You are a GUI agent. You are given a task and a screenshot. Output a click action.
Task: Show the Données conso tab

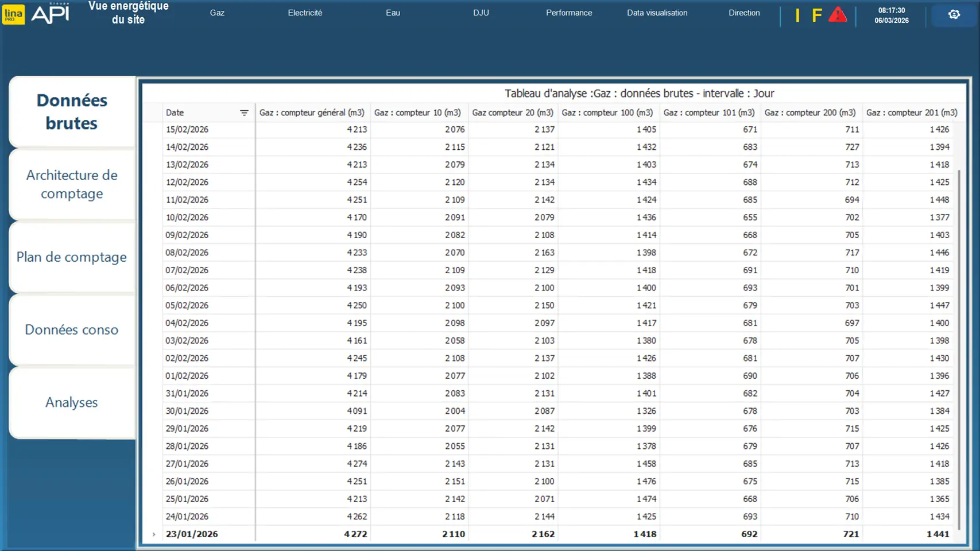pyautogui.click(x=72, y=330)
